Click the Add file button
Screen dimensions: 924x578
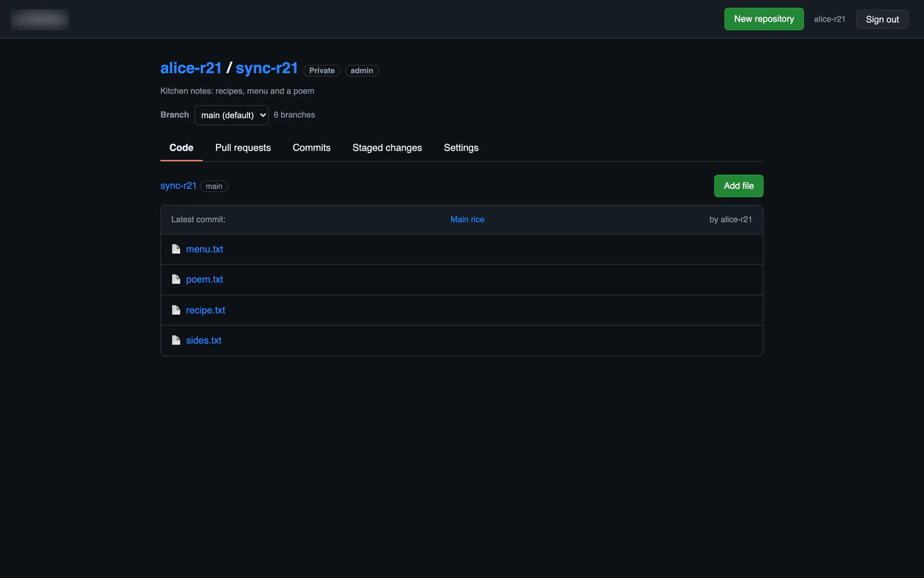click(x=739, y=186)
